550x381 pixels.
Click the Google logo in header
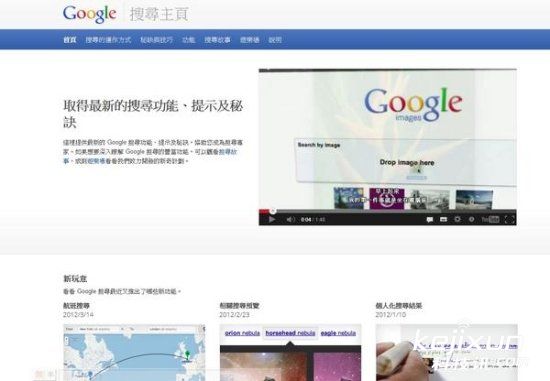(x=90, y=14)
